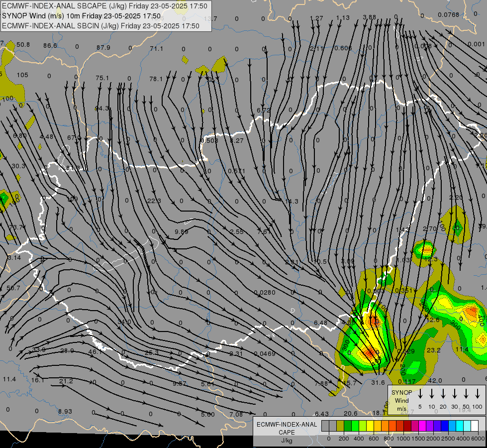Click the map value 50.8

(x=23, y=45)
